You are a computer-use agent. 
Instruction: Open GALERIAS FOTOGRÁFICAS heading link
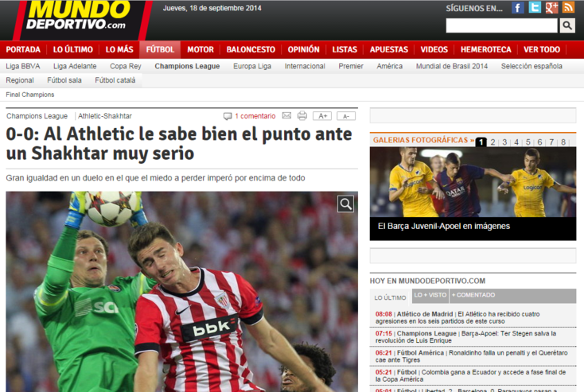pyautogui.click(x=423, y=141)
